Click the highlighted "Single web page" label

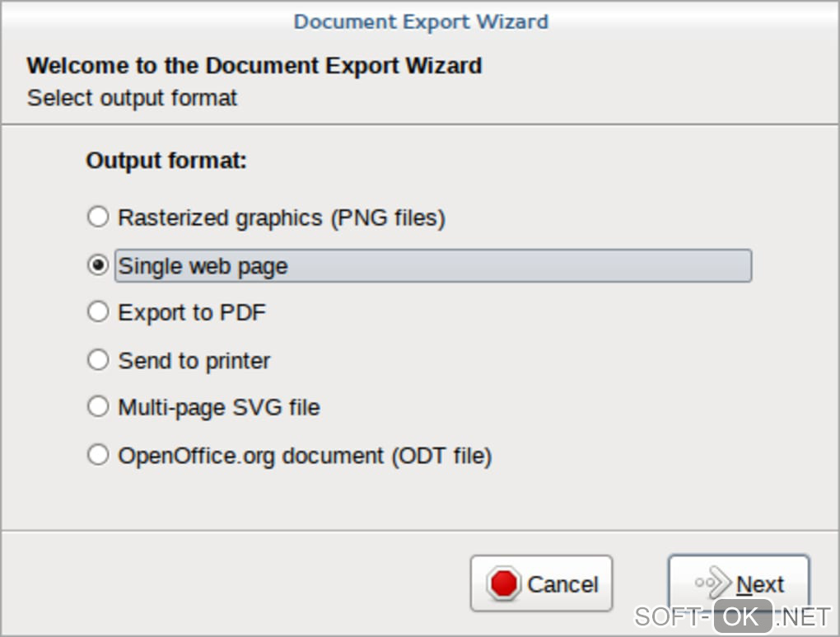[203, 266]
